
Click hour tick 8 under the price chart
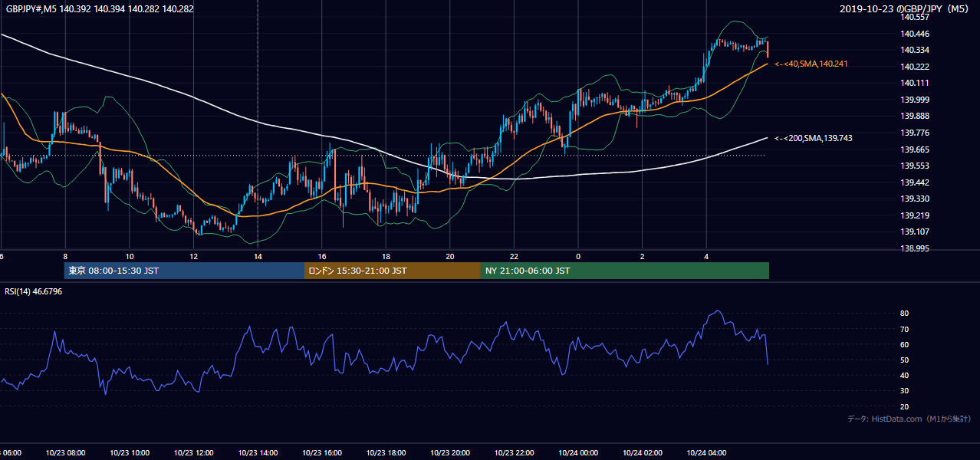pos(65,256)
